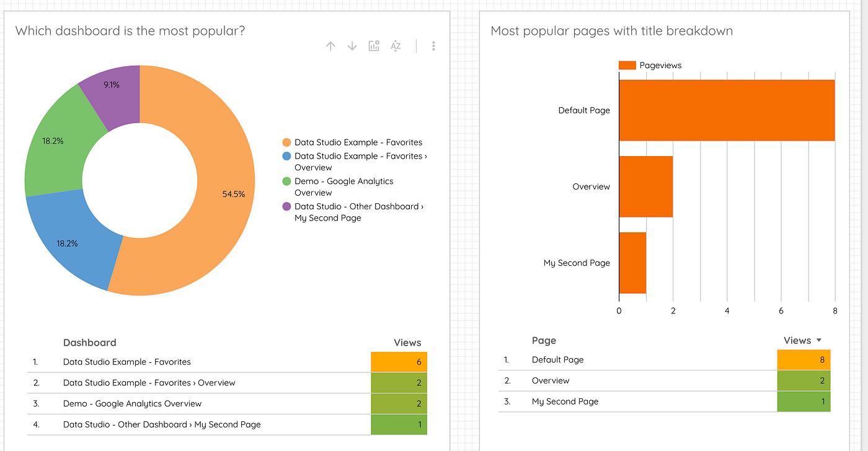
Task: Select table row 'Data Studio - Other Dashboard › My Second Page'
Action: click(x=227, y=424)
